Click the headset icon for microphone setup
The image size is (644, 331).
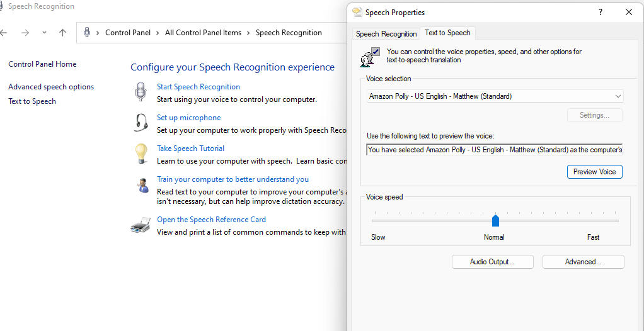click(x=141, y=123)
